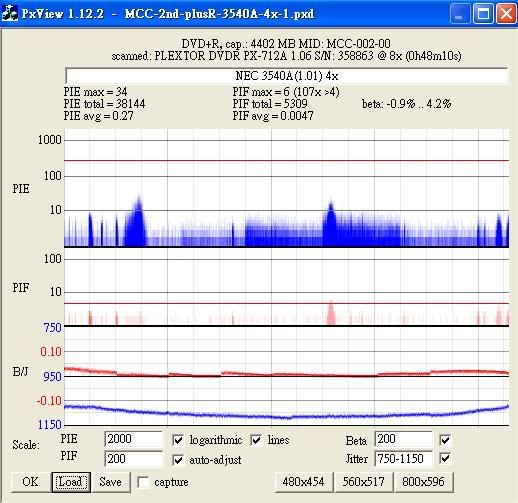The image size is (518, 503).
Task: Uncheck the Jitter display checkbox
Action: point(445,459)
